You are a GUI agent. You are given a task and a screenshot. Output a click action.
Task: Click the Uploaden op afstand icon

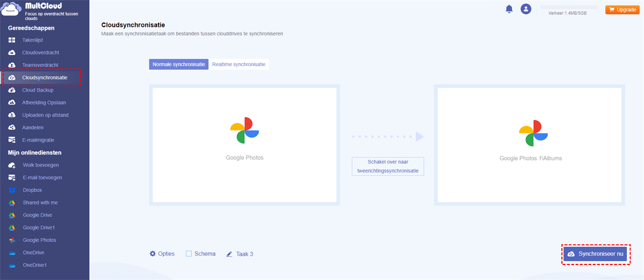tap(12, 115)
